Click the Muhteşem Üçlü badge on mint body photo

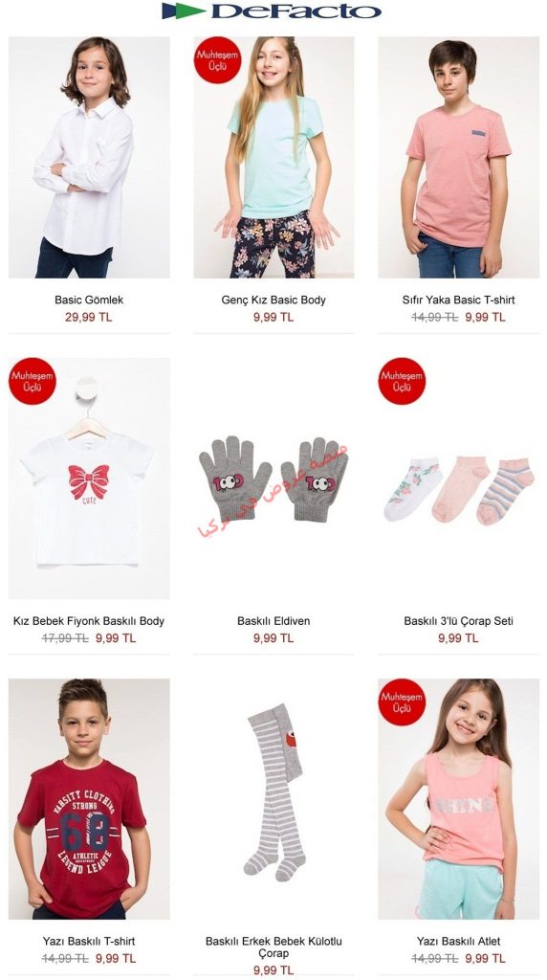click(x=217, y=60)
